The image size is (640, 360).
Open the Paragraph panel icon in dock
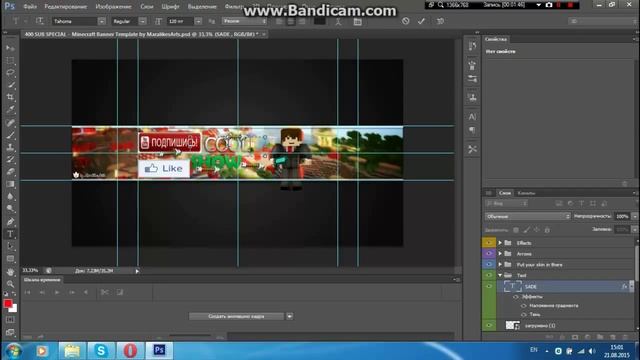pos(472,131)
